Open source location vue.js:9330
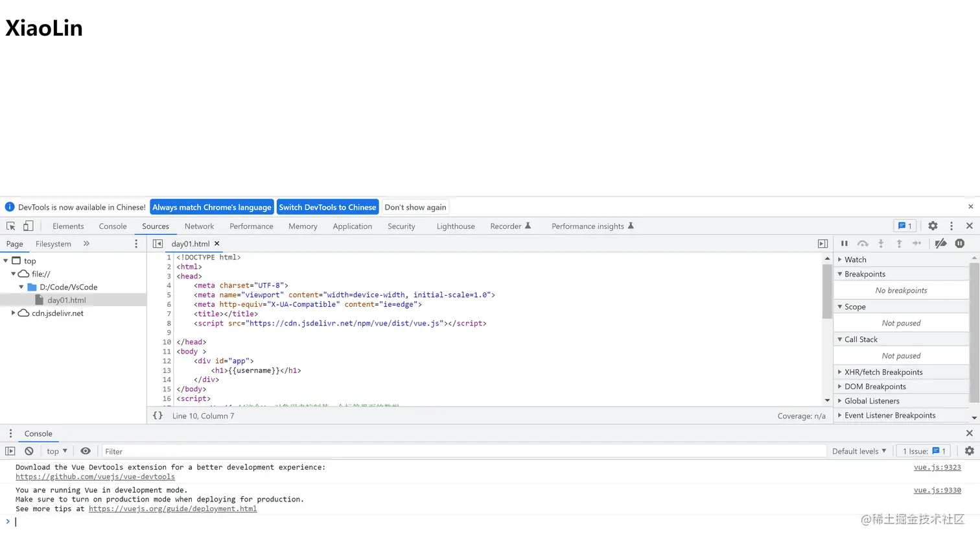The image size is (980, 541). 937,490
